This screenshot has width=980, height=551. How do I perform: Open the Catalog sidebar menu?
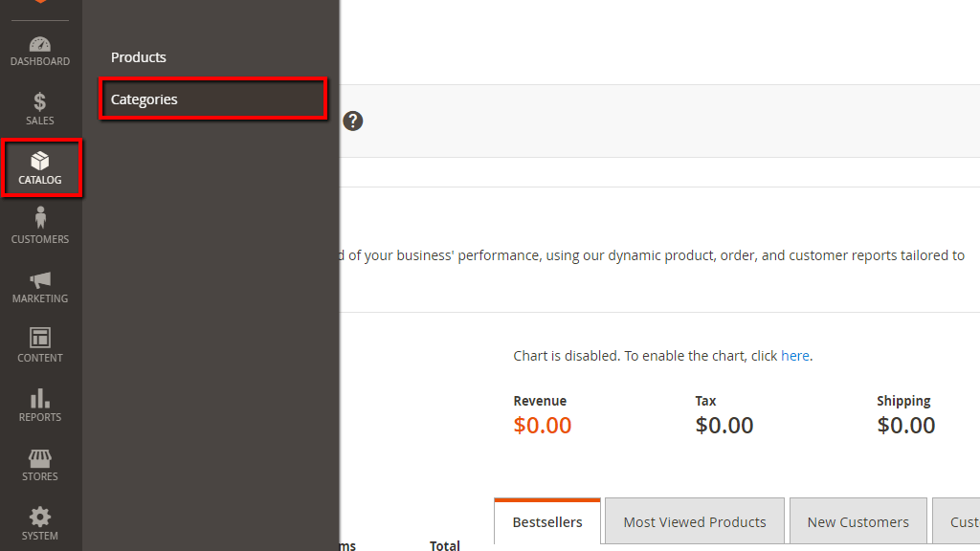(39, 167)
